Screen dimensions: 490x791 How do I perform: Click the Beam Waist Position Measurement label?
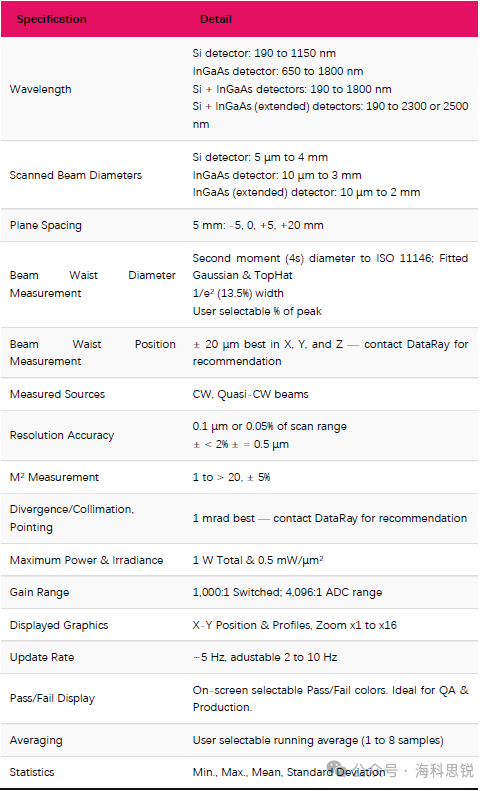[x=93, y=353]
